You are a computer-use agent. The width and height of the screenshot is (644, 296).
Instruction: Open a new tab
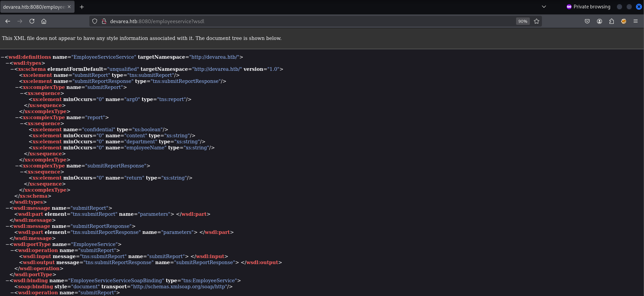(x=82, y=7)
